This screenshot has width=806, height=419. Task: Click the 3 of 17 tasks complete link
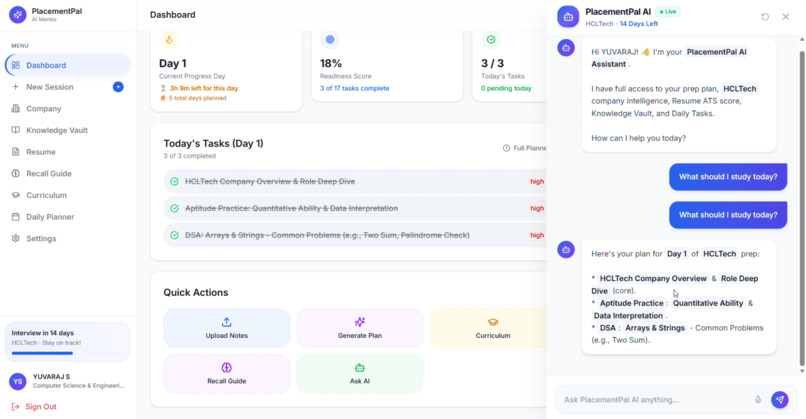(x=355, y=88)
